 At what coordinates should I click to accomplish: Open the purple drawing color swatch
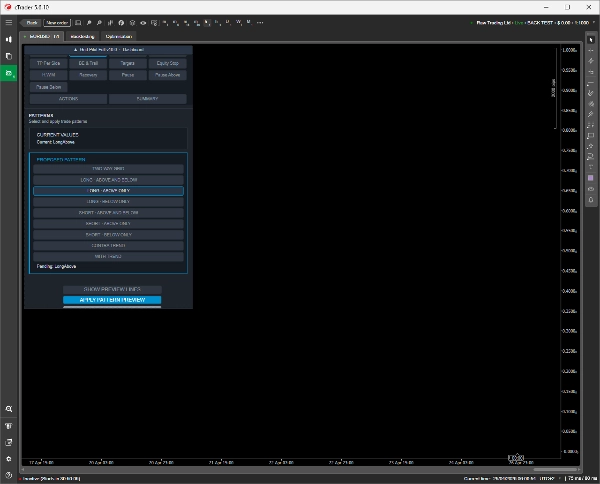591,178
